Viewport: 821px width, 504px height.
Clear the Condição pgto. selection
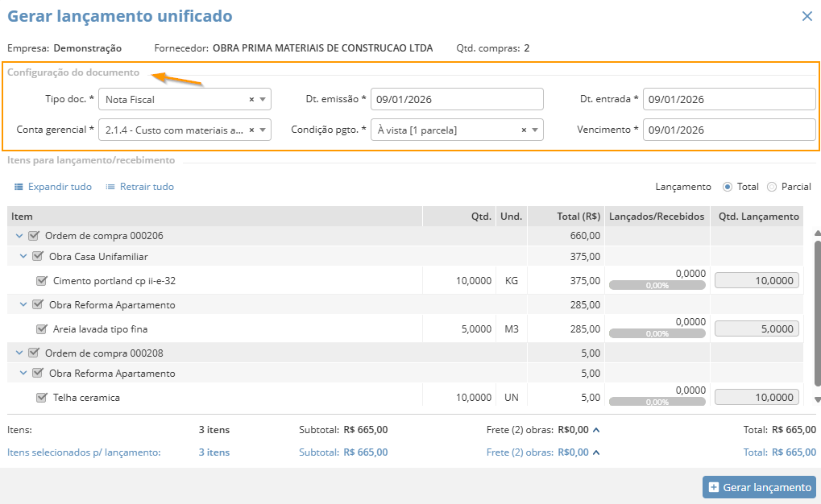pos(524,130)
